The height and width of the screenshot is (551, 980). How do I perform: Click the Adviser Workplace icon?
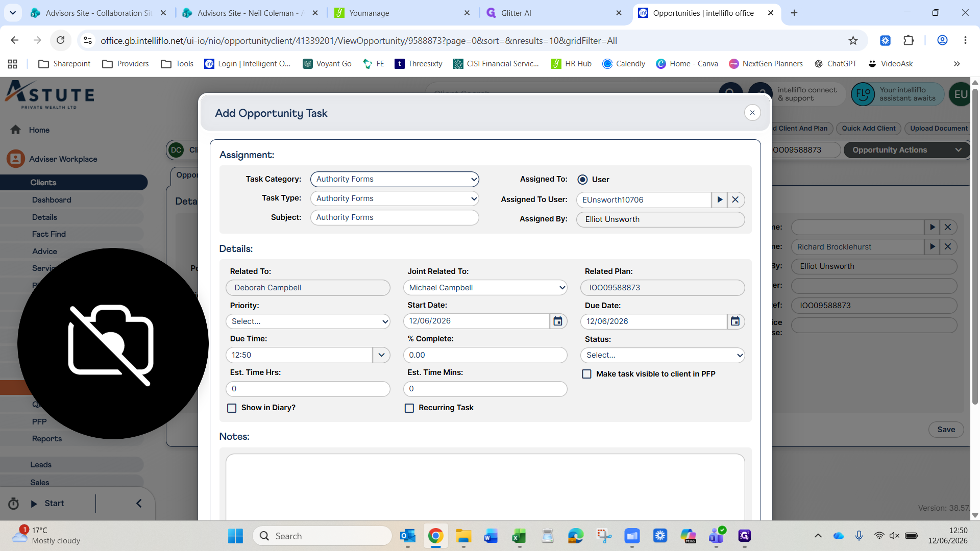(x=16, y=159)
